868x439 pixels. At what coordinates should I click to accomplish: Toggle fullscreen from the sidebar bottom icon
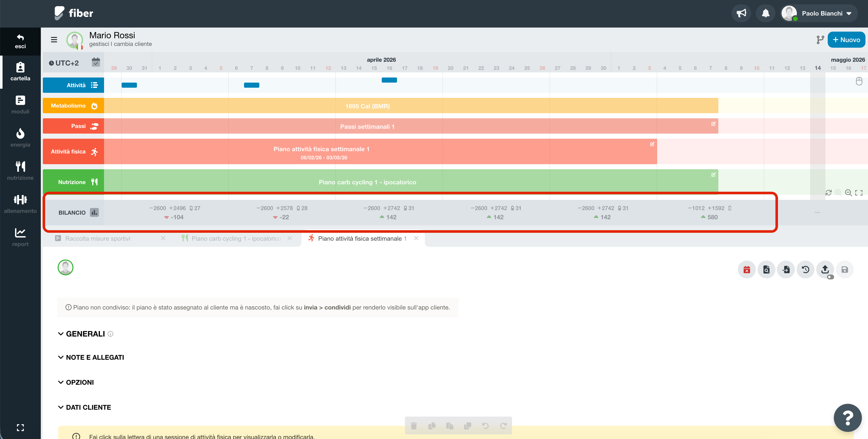point(20,428)
